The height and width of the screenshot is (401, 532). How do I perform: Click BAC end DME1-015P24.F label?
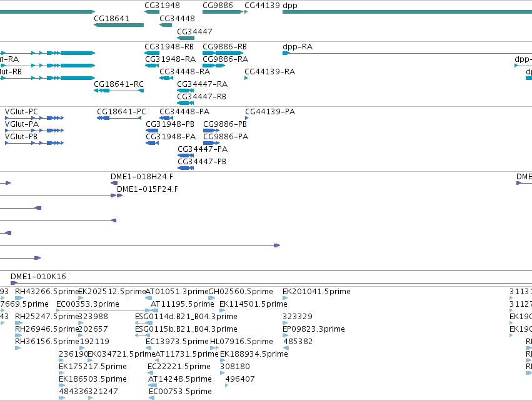(x=148, y=189)
